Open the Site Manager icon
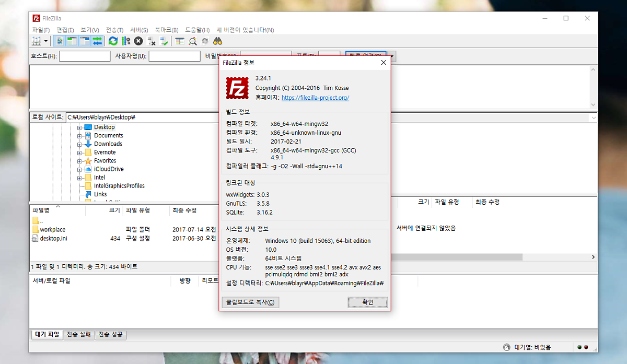The width and height of the screenshot is (627, 364). click(x=37, y=41)
